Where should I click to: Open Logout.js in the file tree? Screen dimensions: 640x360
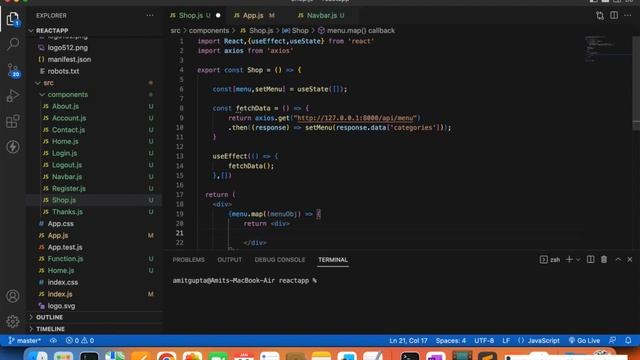[67, 165]
